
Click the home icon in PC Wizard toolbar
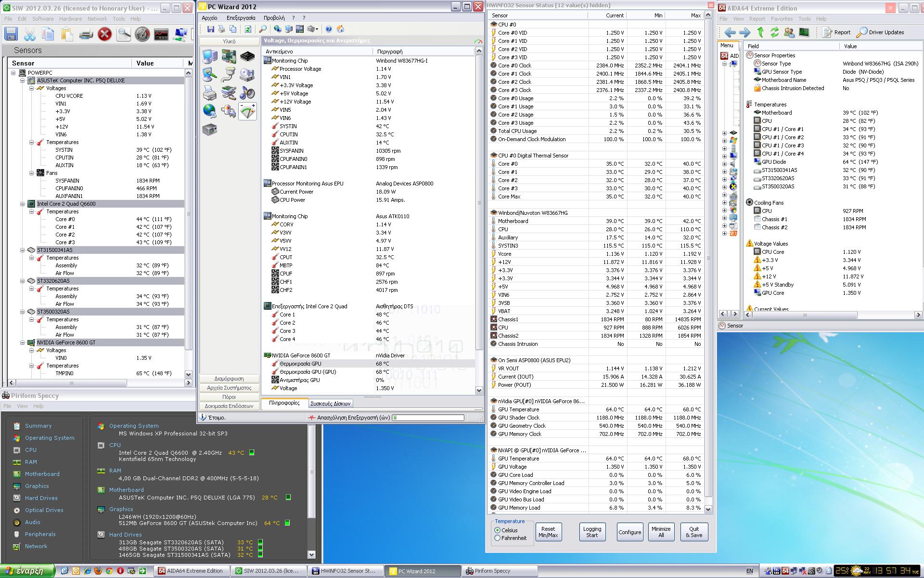point(340,29)
